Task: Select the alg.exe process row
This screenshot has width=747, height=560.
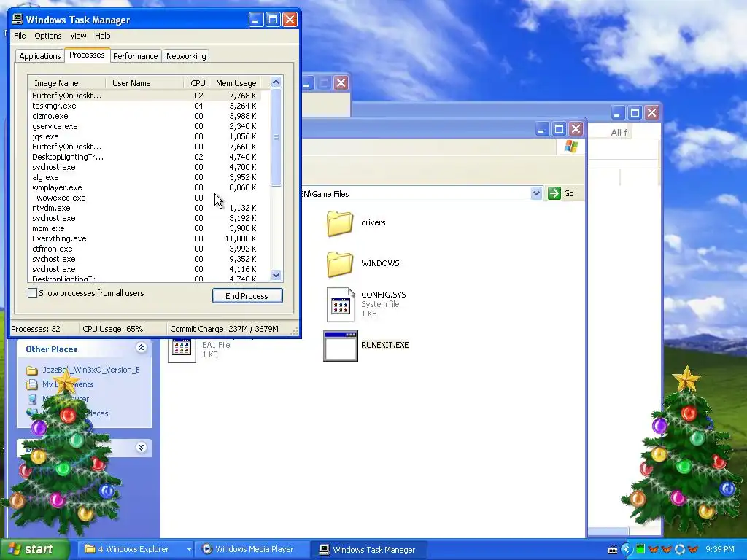Action: click(144, 177)
